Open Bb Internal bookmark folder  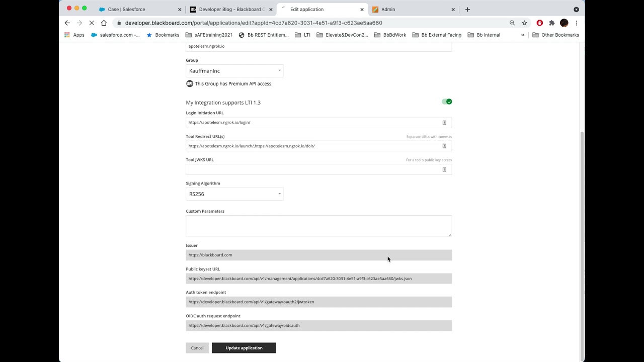[x=484, y=35]
